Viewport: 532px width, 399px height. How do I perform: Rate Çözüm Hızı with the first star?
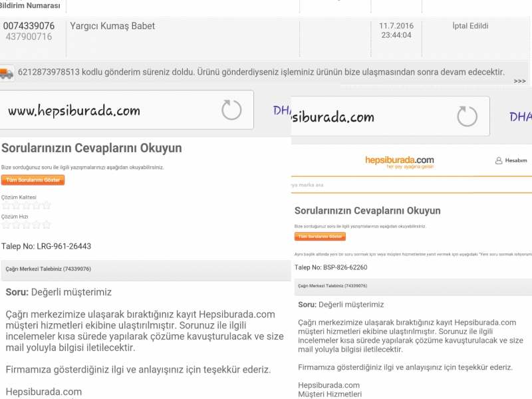[6, 225]
